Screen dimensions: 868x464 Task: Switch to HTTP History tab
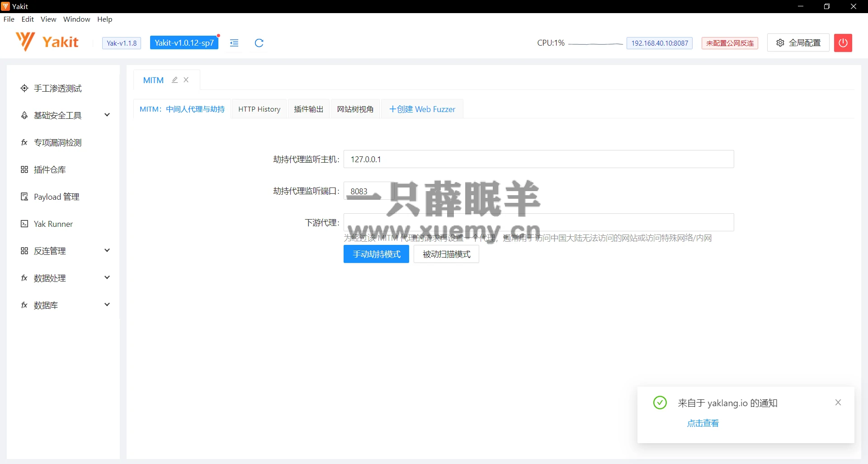[259, 109]
